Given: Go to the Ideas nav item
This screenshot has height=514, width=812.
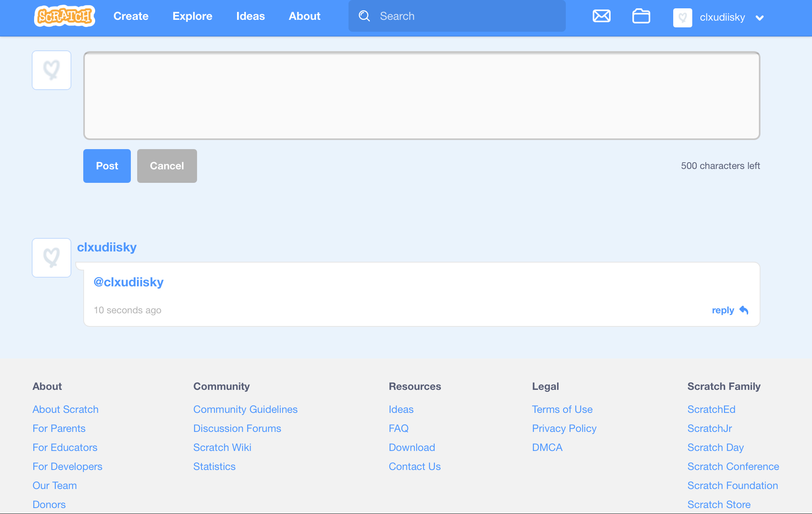Looking at the screenshot, I should pyautogui.click(x=250, y=16).
